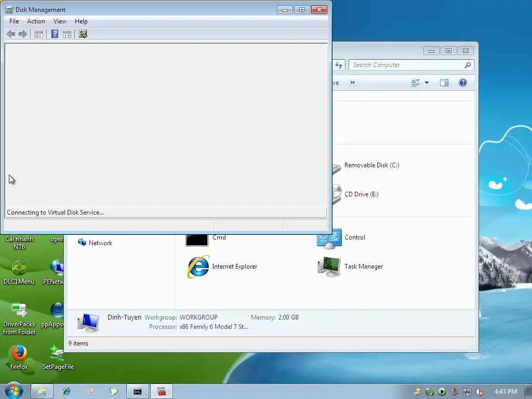Click the network tray icon
Viewport: 532px width, 399px height.
pos(467,392)
